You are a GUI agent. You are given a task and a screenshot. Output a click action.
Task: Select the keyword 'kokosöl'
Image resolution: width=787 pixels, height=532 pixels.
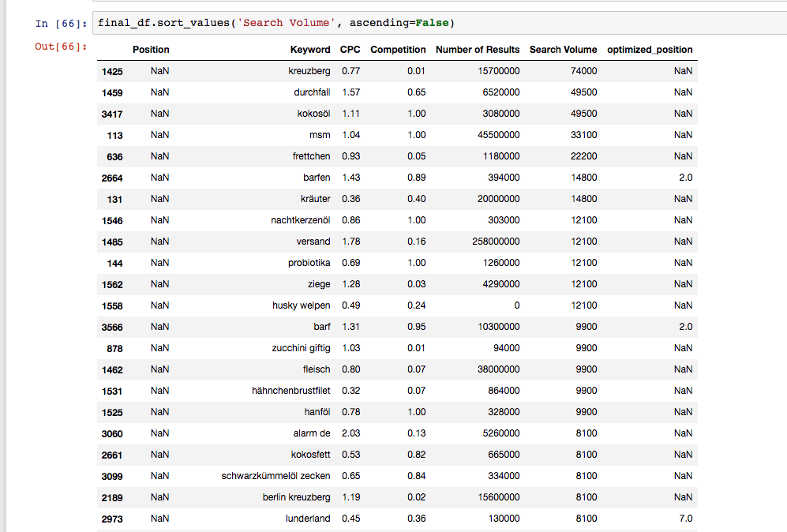(313, 114)
